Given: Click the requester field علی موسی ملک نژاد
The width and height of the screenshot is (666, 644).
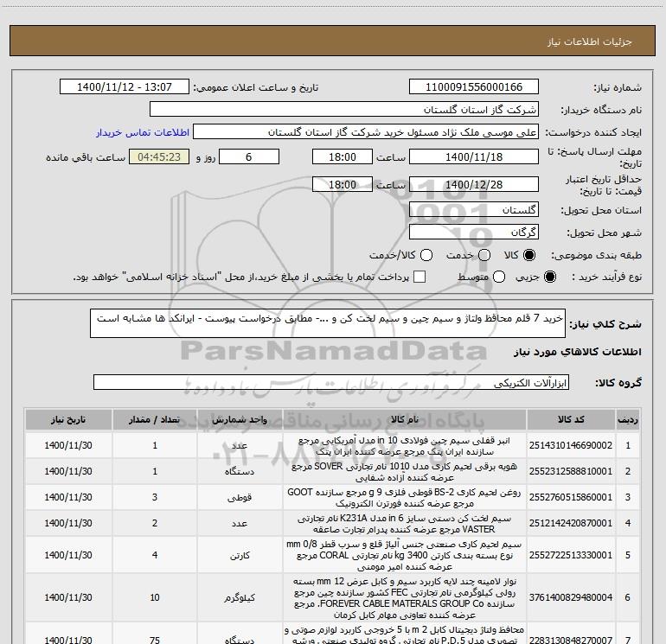Looking at the screenshot, I should 366,132.
